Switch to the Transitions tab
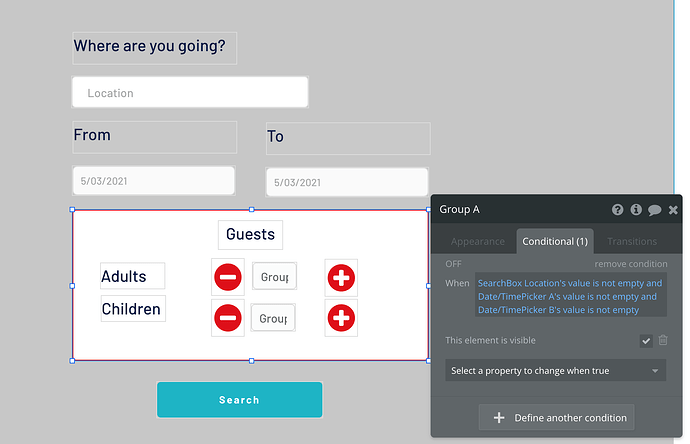The height and width of the screenshot is (444, 690). pyautogui.click(x=632, y=241)
